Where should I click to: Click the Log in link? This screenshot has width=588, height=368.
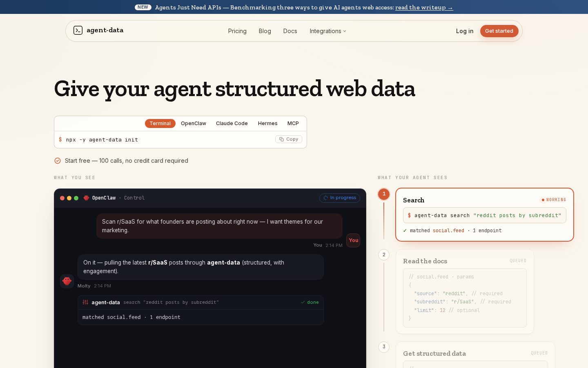point(465,31)
